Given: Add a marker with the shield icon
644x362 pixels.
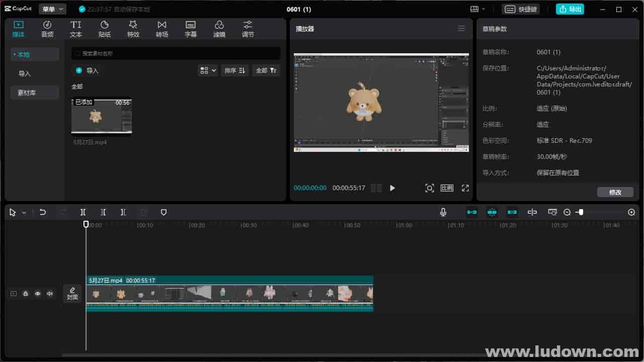Looking at the screenshot, I should pos(164,212).
